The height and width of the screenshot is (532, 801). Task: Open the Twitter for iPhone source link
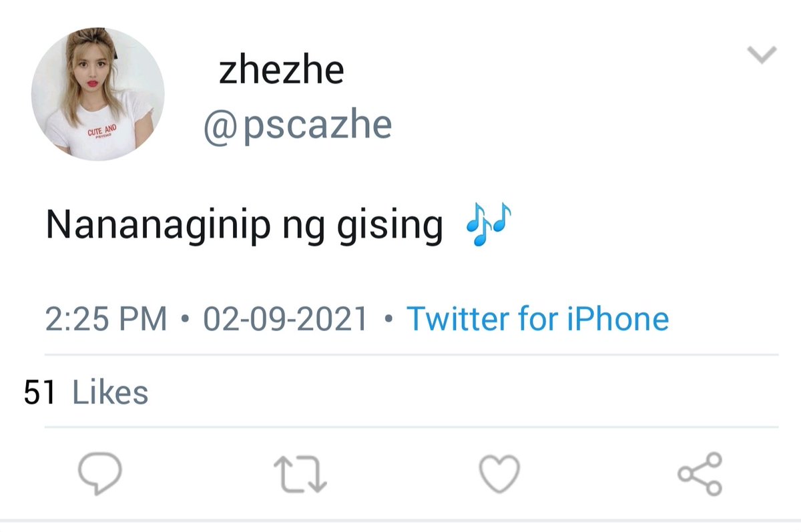(x=537, y=319)
